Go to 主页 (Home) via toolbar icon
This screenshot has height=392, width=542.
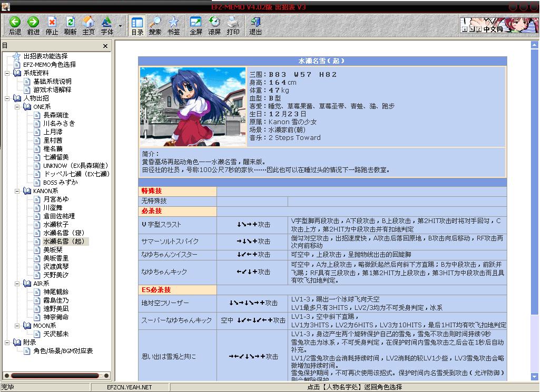pyautogui.click(x=88, y=26)
